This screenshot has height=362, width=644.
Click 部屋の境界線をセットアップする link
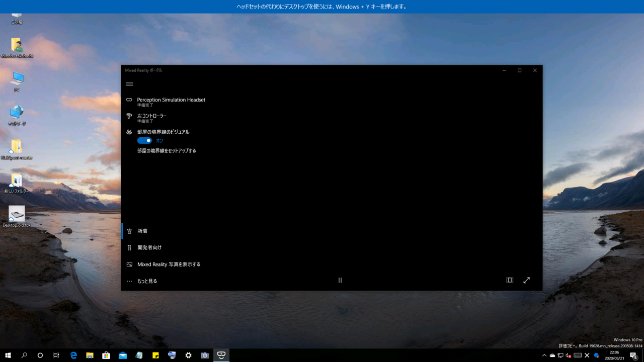pyautogui.click(x=167, y=150)
